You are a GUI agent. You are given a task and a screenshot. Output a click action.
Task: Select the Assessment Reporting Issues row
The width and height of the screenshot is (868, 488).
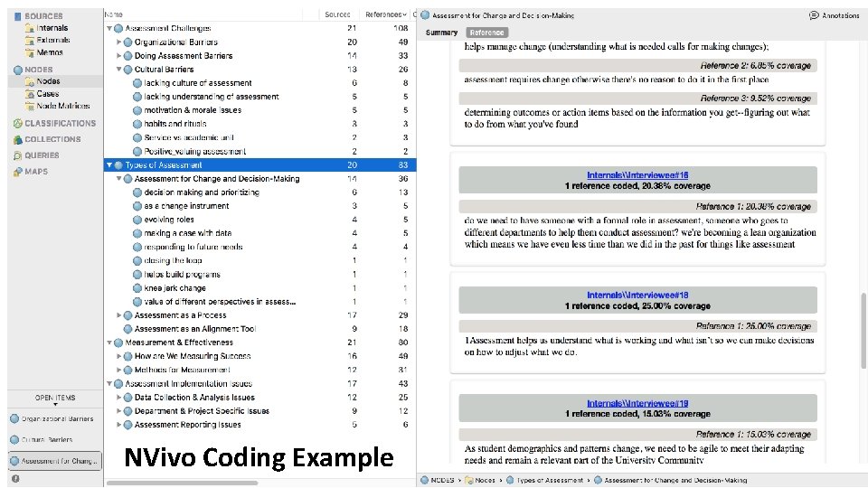tap(259, 425)
